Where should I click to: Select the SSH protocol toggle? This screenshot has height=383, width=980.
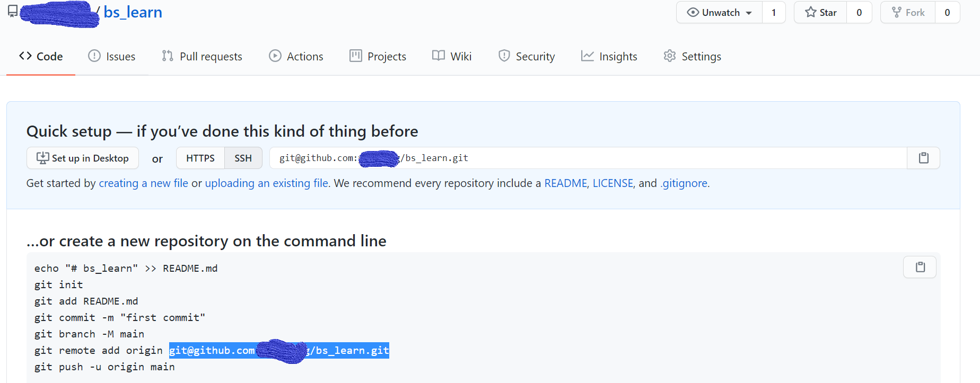pyautogui.click(x=243, y=158)
